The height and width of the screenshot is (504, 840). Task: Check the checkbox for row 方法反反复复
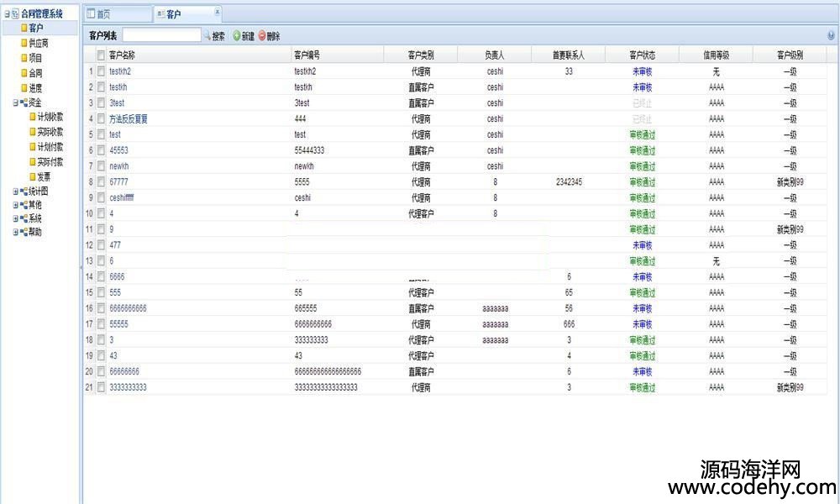pyautogui.click(x=101, y=119)
